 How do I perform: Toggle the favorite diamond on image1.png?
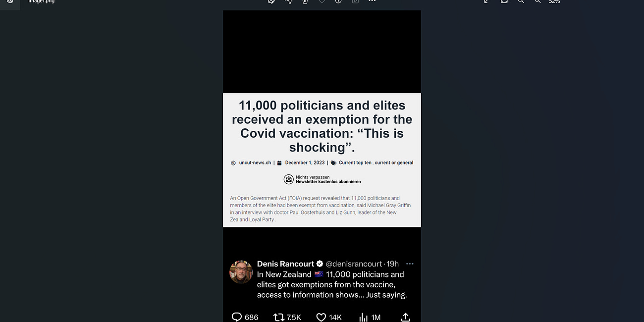tap(322, 2)
